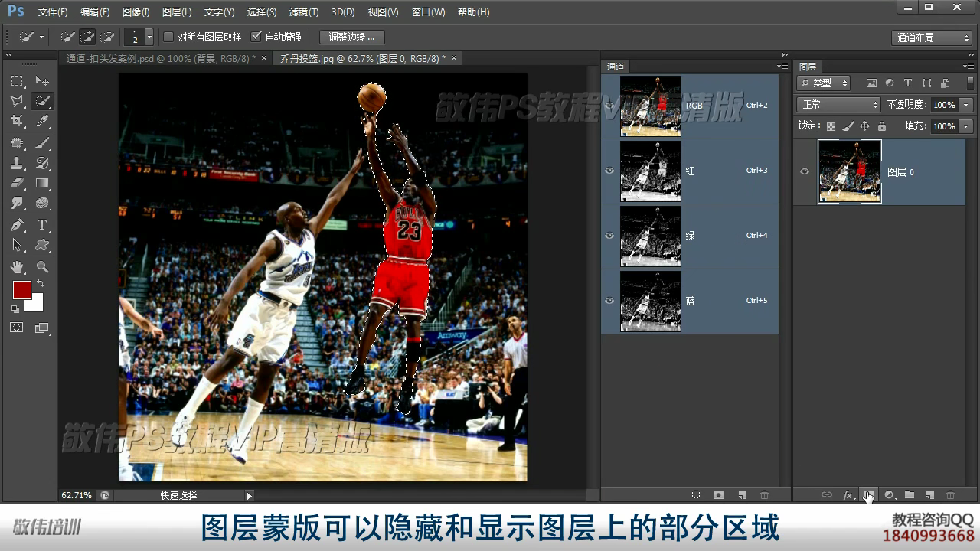Select the Gradient tool

[42, 183]
